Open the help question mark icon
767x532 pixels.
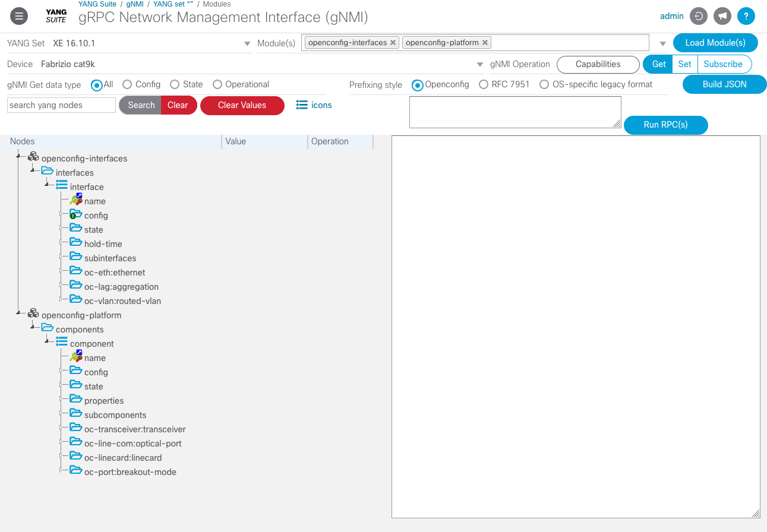pos(746,16)
